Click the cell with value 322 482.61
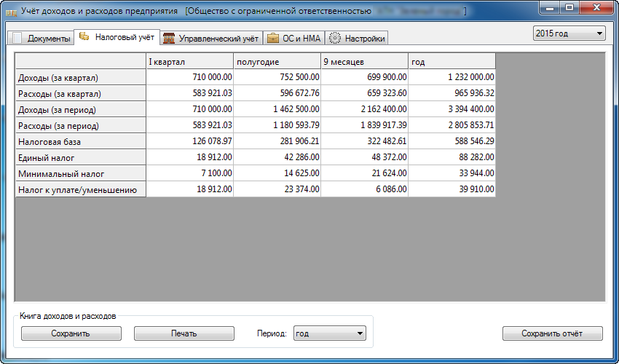619x364 pixels. (x=364, y=141)
